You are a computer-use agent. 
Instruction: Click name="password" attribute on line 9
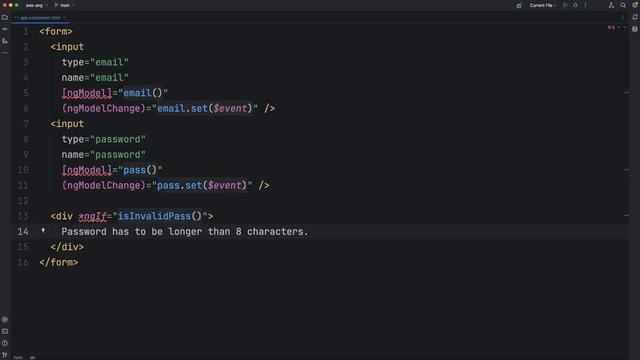click(x=104, y=155)
